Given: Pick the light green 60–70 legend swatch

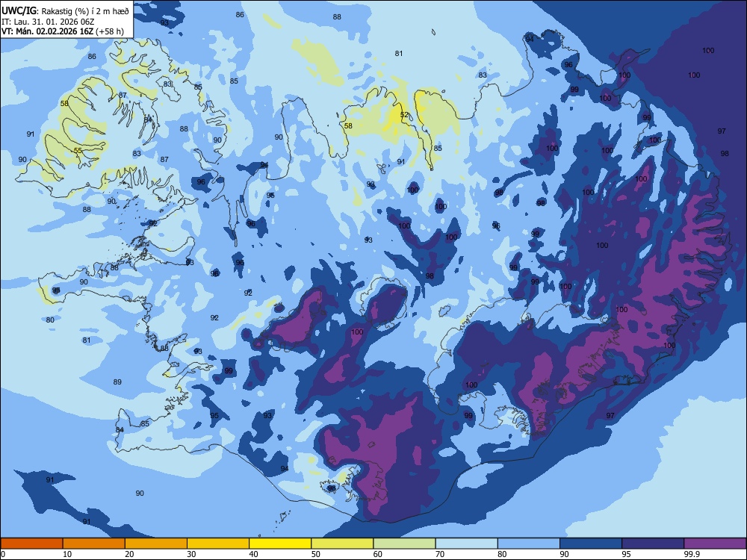Looking at the screenshot, I should [x=404, y=544].
